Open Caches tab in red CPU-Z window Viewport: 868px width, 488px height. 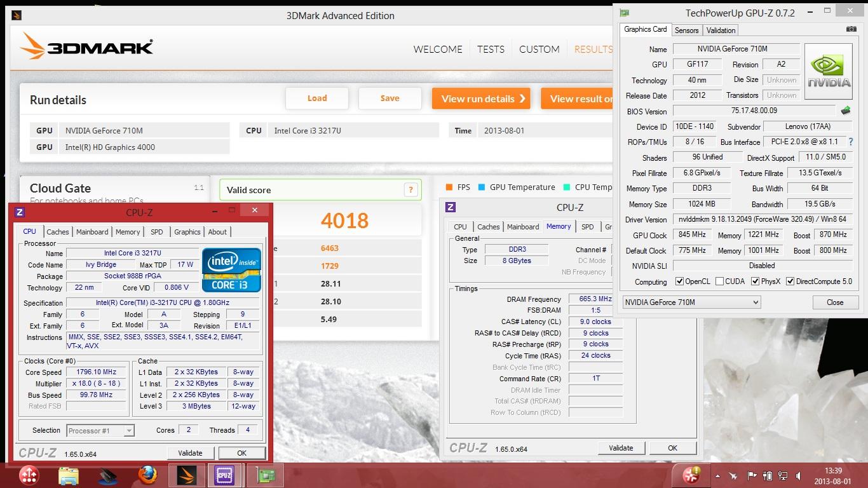(x=58, y=232)
